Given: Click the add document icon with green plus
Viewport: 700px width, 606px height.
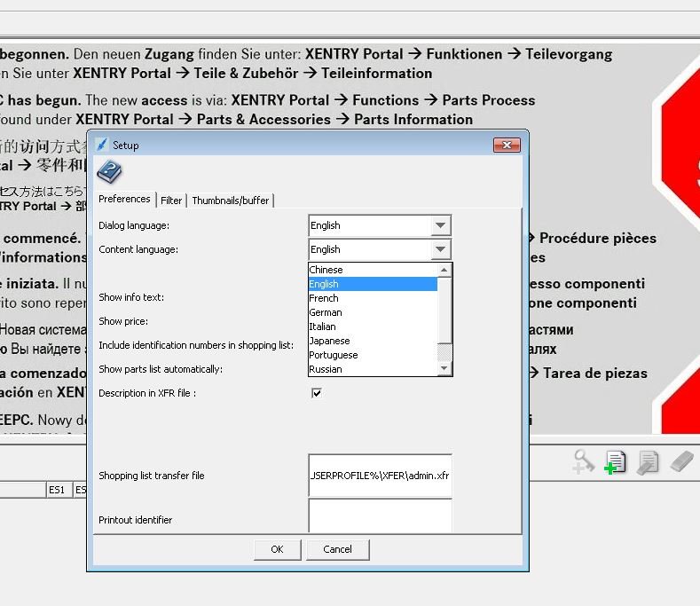Looking at the screenshot, I should [x=615, y=462].
